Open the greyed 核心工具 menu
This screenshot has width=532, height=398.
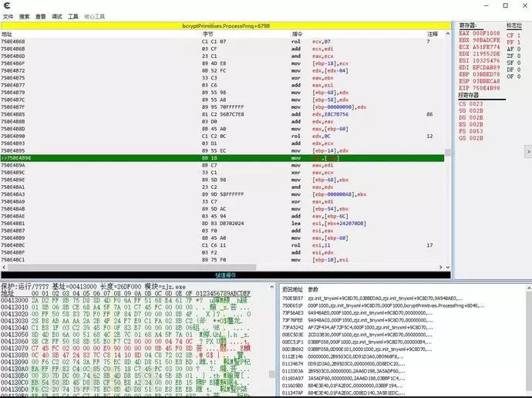tap(94, 16)
